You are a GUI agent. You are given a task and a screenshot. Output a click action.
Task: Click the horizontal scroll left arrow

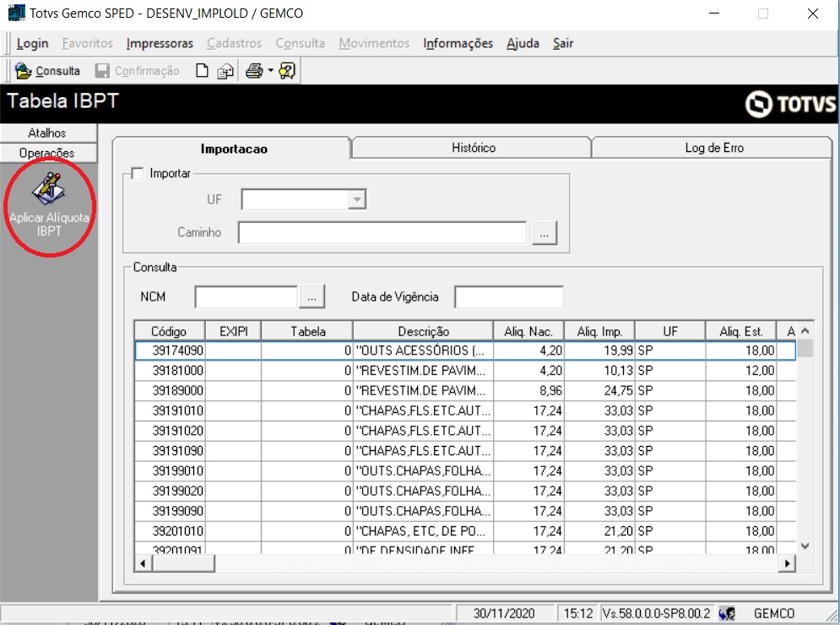(x=143, y=563)
